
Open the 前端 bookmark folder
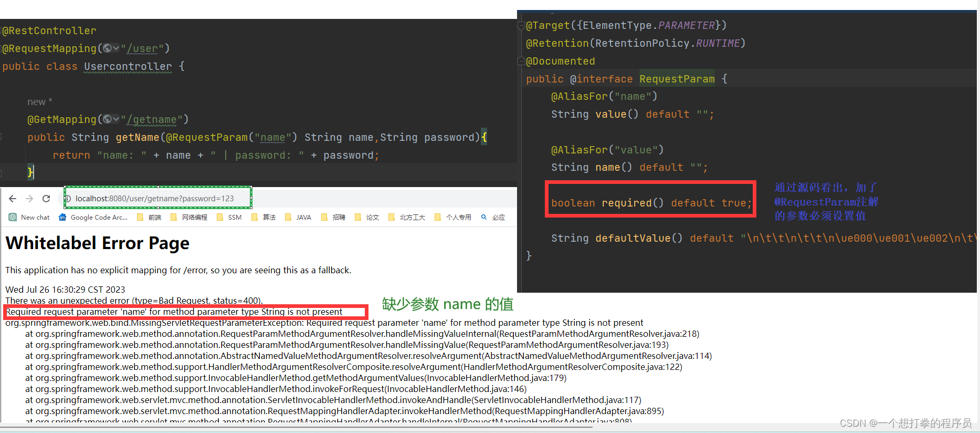pyautogui.click(x=149, y=217)
